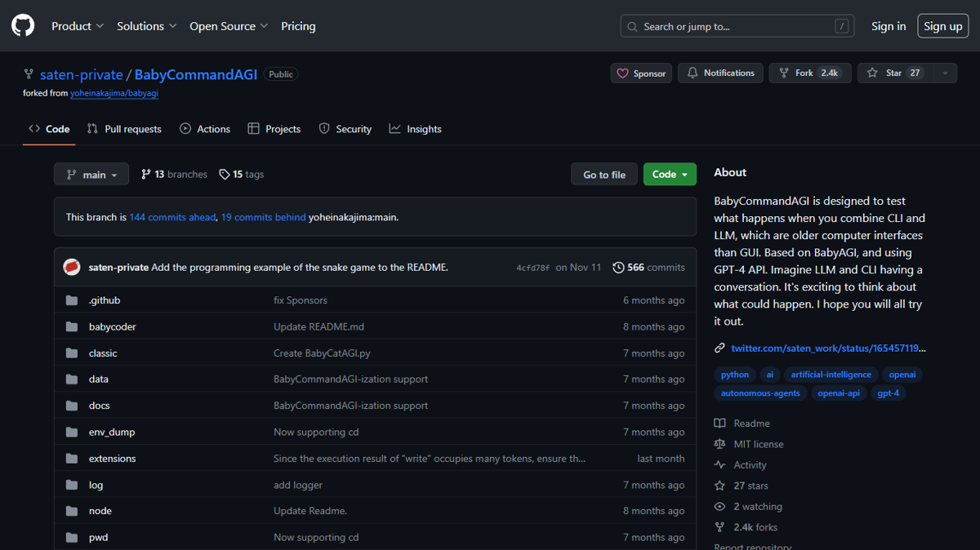Click the scales MIT license icon
Image resolution: width=980 pixels, height=550 pixels.
[x=719, y=444]
